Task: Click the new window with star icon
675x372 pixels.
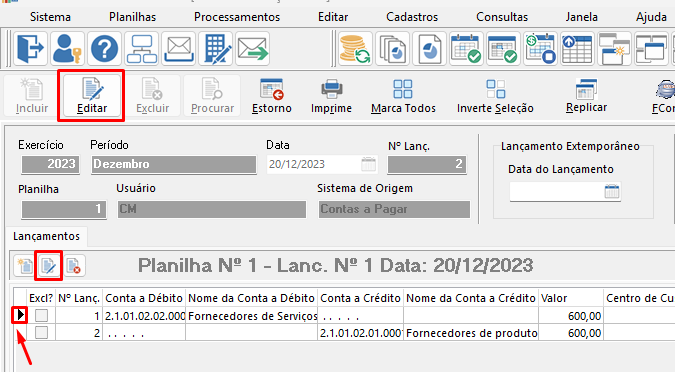Action: [614, 49]
